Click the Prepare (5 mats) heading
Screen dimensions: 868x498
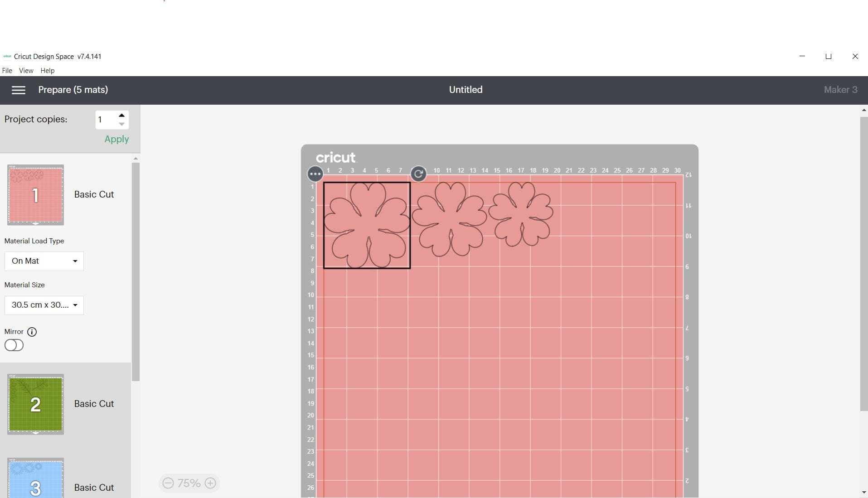coord(73,90)
